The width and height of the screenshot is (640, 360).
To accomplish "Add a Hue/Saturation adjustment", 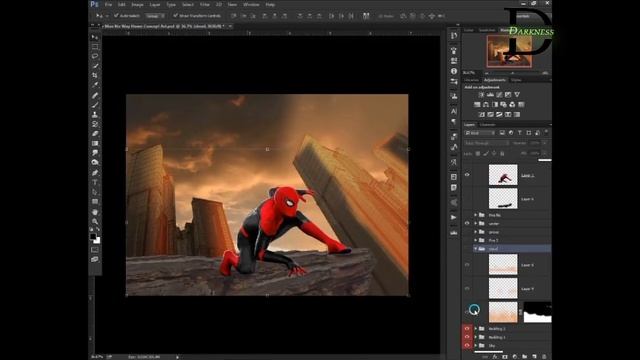I will click(477, 104).
